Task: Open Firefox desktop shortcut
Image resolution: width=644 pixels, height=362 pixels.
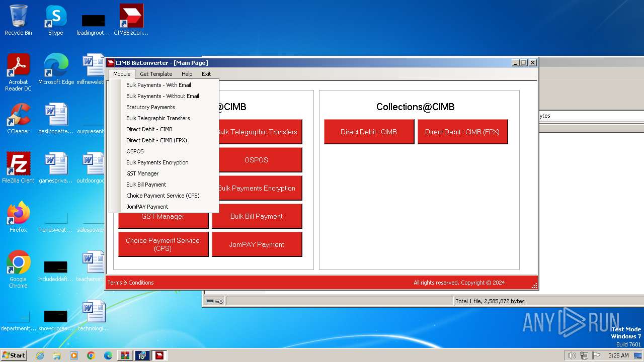Action: pos(18,217)
